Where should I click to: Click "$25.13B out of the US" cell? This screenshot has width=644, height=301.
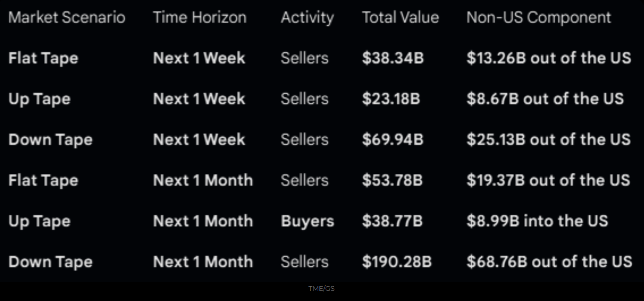[549, 140]
